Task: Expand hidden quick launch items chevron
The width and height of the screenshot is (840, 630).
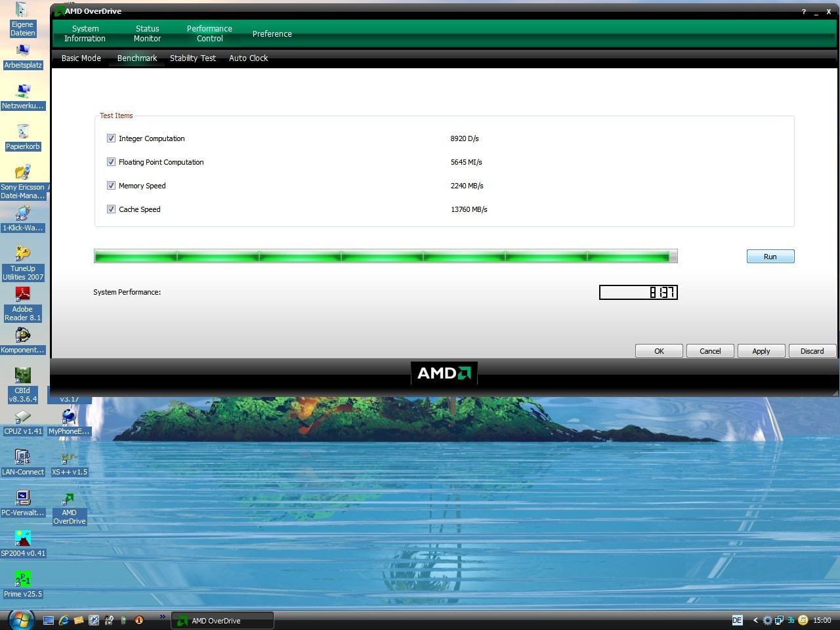Action: [161, 617]
